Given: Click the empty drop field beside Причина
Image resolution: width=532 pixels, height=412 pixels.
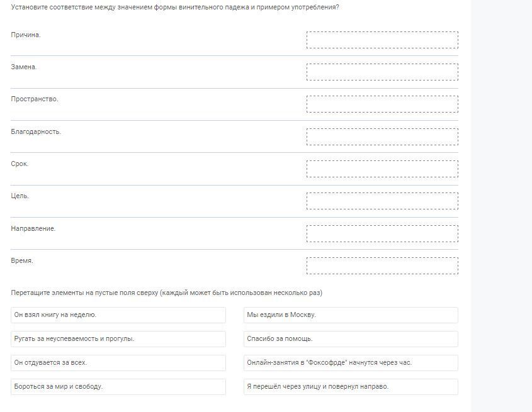Looking at the screenshot, I should click(x=382, y=40).
